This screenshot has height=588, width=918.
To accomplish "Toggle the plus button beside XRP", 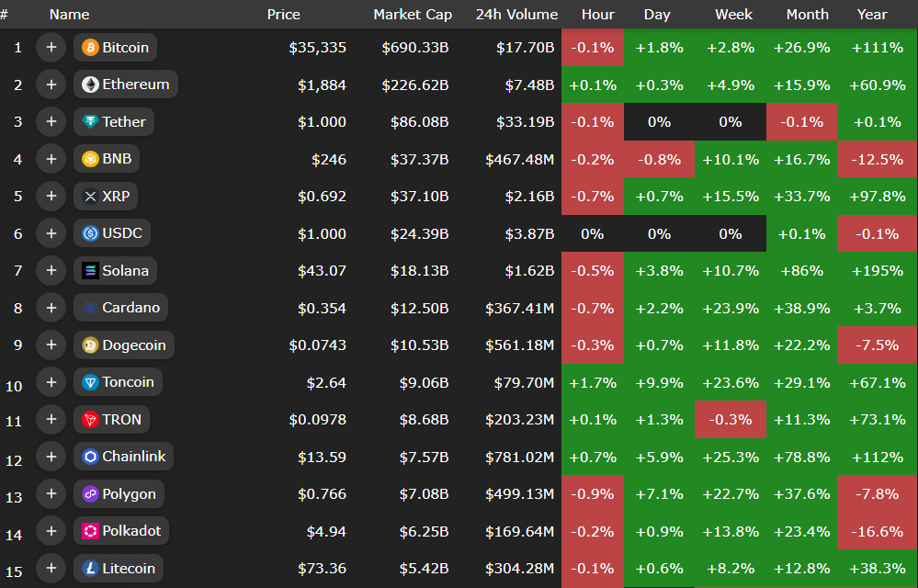I will tap(51, 197).
